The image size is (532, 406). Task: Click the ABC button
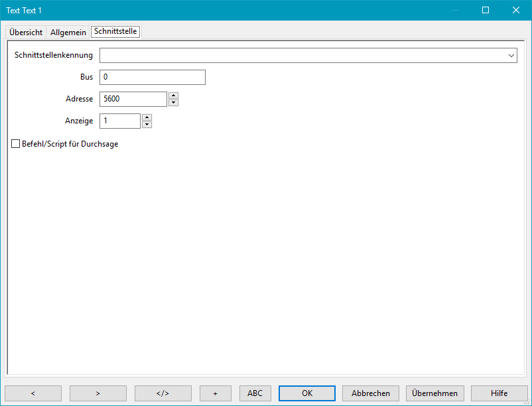[x=255, y=393]
